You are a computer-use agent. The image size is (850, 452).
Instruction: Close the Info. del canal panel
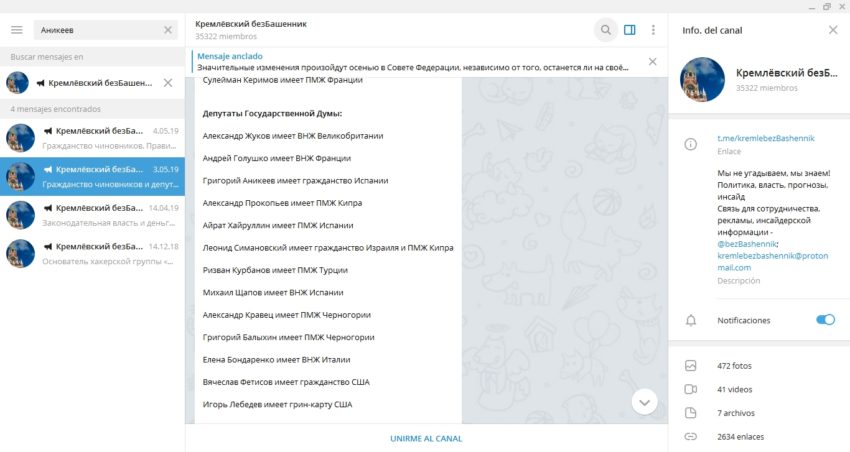point(833,30)
